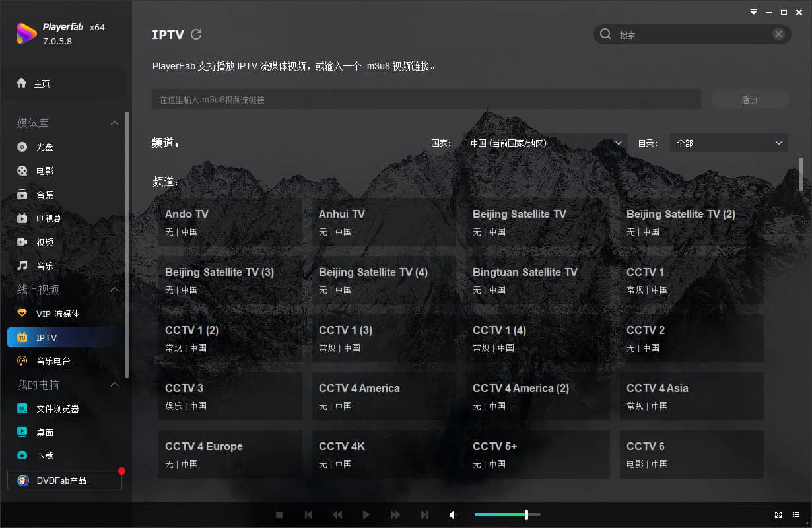Clear the search box with X
Viewport: 812px width, 528px height.
click(779, 34)
